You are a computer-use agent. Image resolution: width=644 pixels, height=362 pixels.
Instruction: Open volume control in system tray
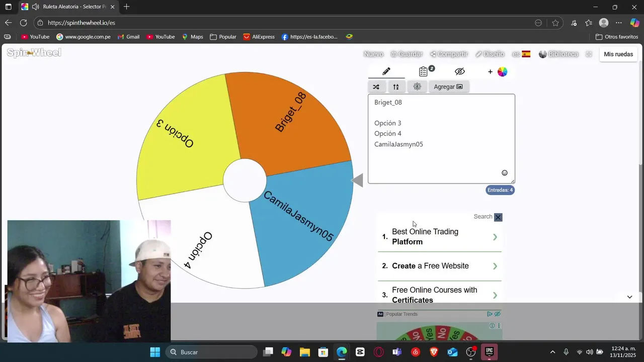click(590, 352)
